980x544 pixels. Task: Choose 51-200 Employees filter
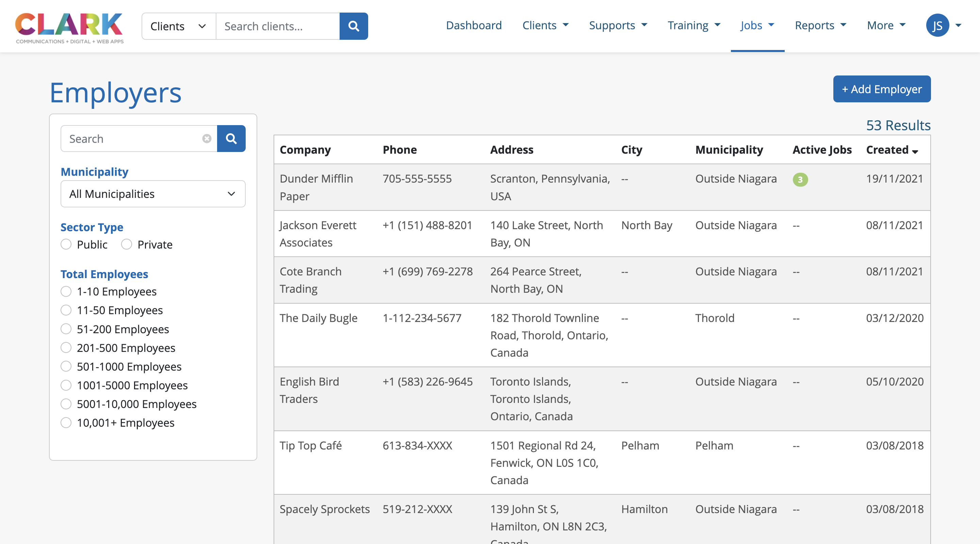(66, 329)
